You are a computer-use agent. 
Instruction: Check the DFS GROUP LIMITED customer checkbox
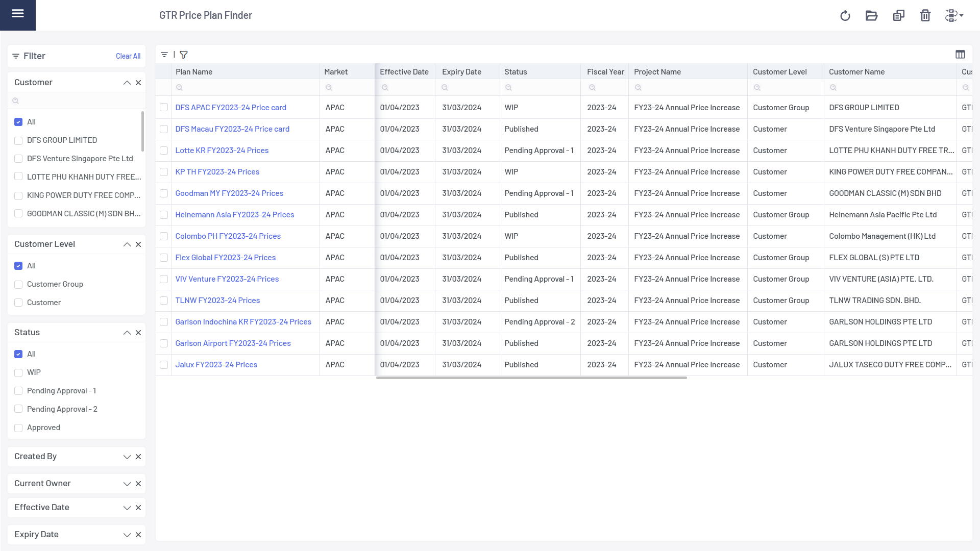18,140
